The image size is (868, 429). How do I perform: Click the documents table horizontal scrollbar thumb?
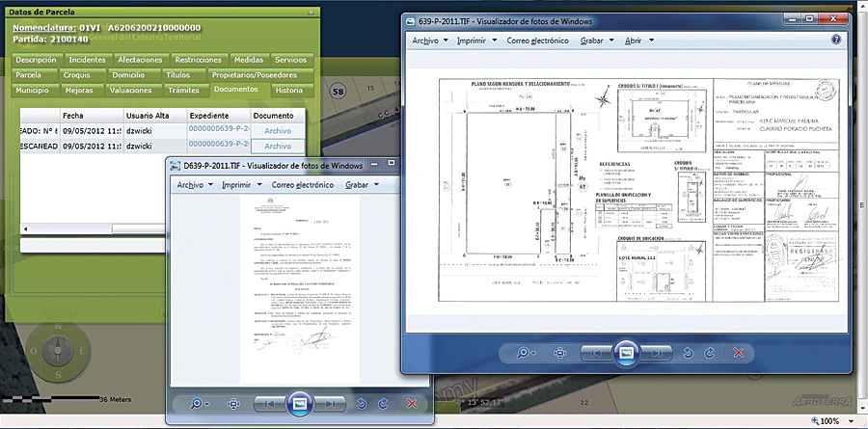140,228
